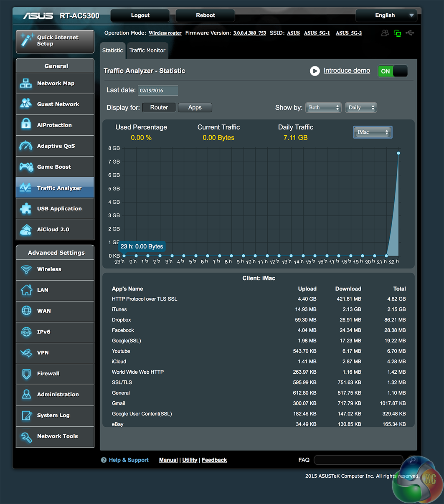Click the WAN globe icon
Image resolution: width=444 pixels, height=504 pixels.
pos(26,311)
